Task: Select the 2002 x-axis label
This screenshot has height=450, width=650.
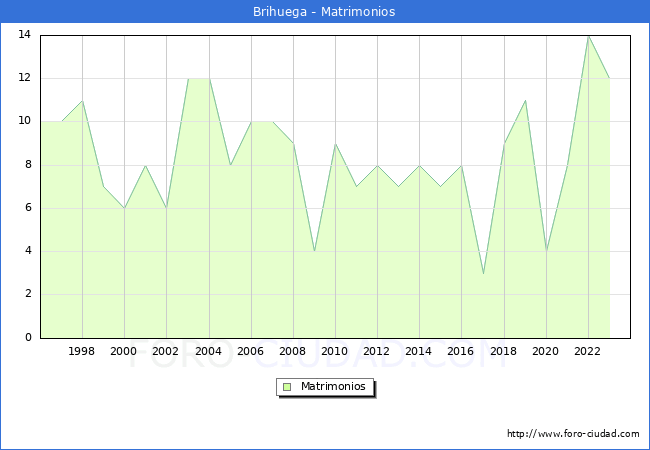Action: [x=165, y=351]
